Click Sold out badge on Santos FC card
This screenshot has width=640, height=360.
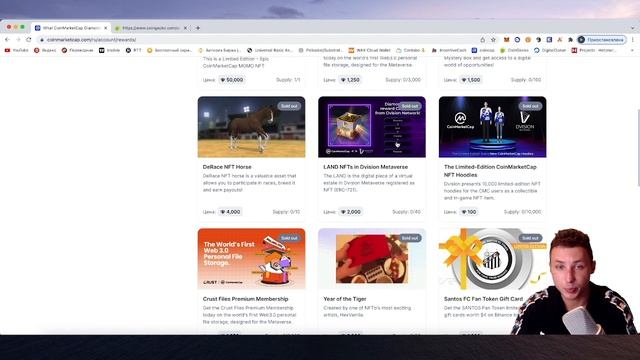click(x=531, y=238)
